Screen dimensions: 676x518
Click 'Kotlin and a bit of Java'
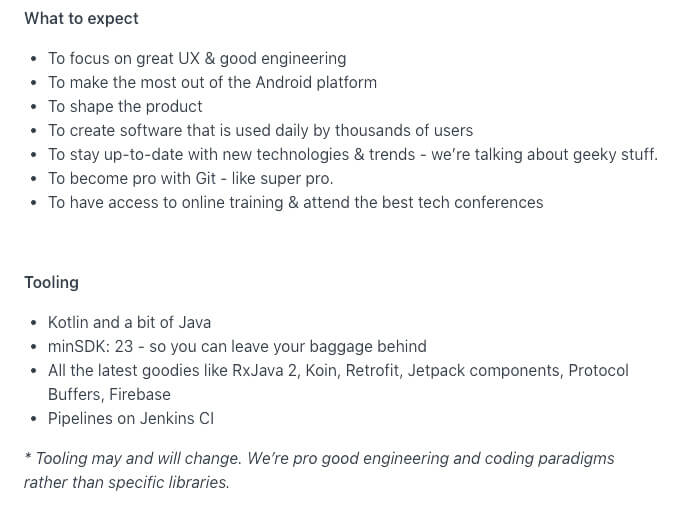(x=129, y=322)
